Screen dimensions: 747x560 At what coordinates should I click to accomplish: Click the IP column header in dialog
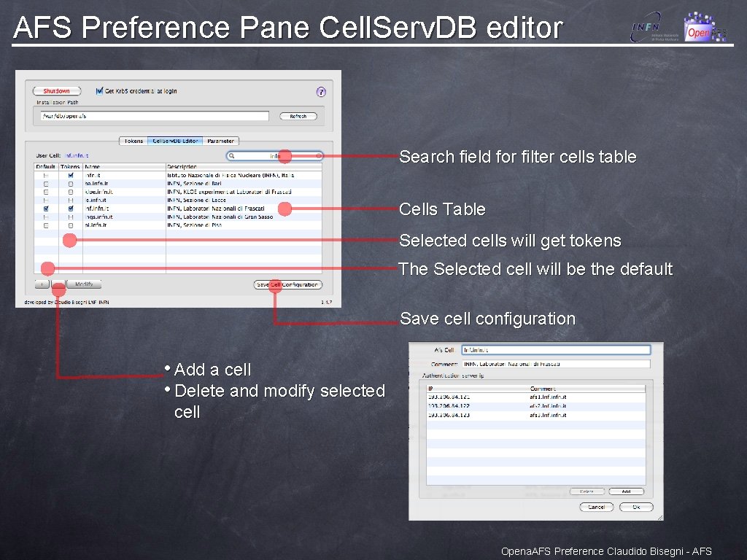pos(477,389)
